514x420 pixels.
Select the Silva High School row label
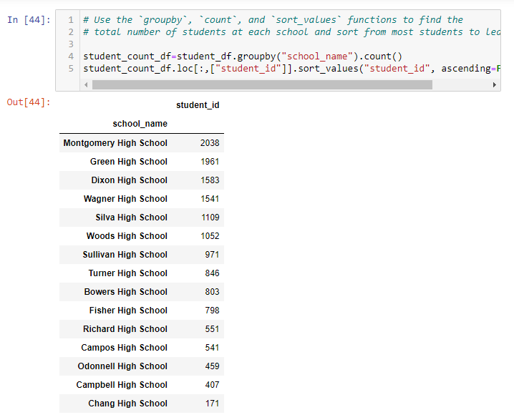point(132,218)
